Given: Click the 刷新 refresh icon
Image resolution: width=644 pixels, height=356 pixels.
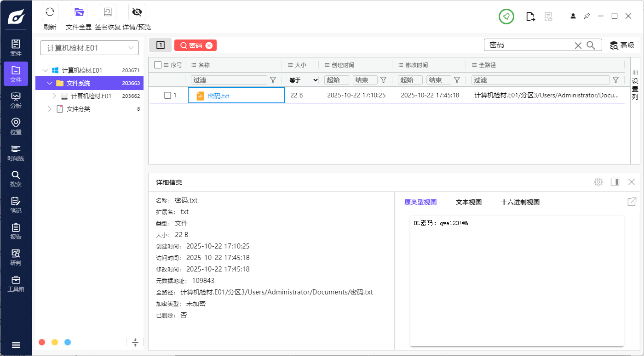Looking at the screenshot, I should coord(50,12).
